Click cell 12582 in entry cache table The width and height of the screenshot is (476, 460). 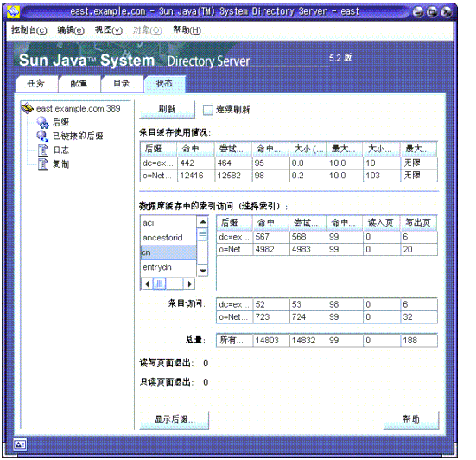(233, 176)
